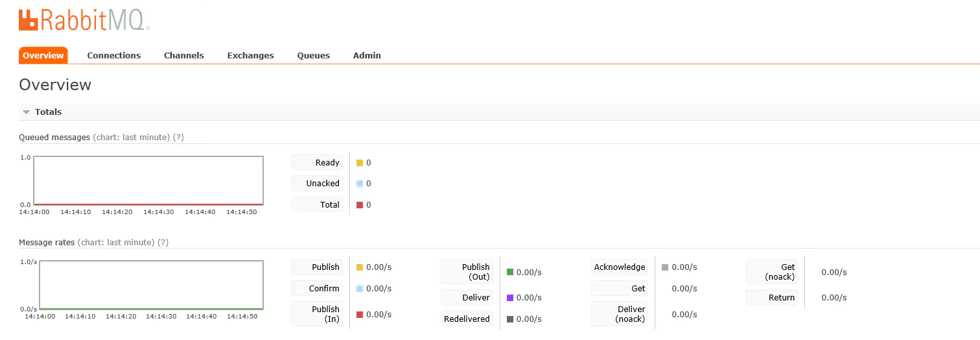Click the Overview tab
The width and height of the screenshot is (980, 340).
coord(43,55)
